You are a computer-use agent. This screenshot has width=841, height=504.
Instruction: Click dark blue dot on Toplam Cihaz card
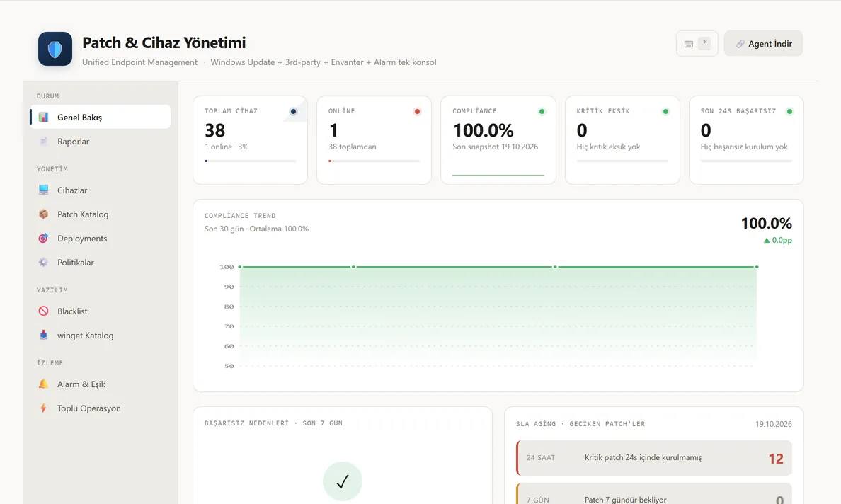(293, 112)
